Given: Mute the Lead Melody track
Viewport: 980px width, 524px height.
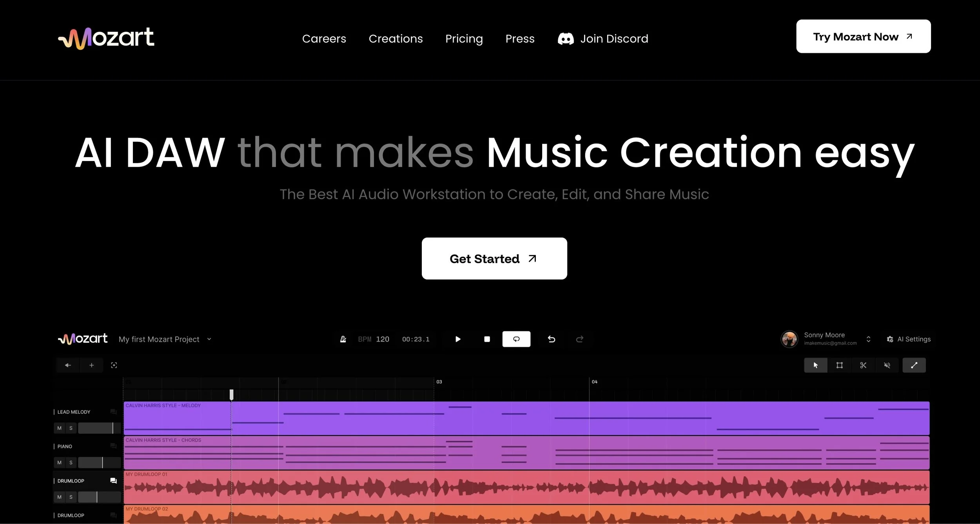Looking at the screenshot, I should point(60,428).
